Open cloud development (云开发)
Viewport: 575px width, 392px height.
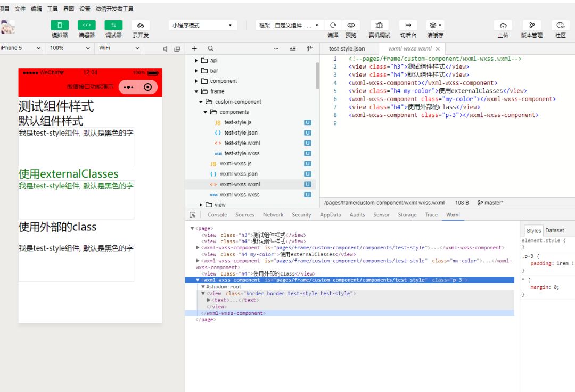pos(141,26)
